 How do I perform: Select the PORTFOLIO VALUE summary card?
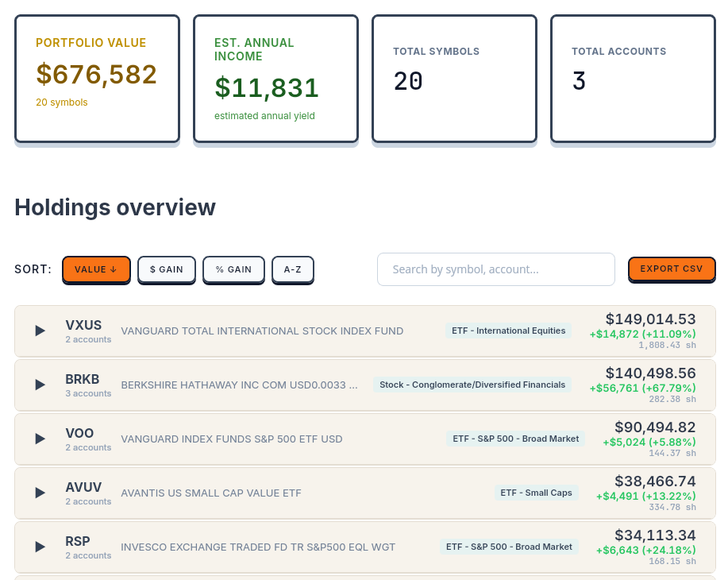[97, 78]
